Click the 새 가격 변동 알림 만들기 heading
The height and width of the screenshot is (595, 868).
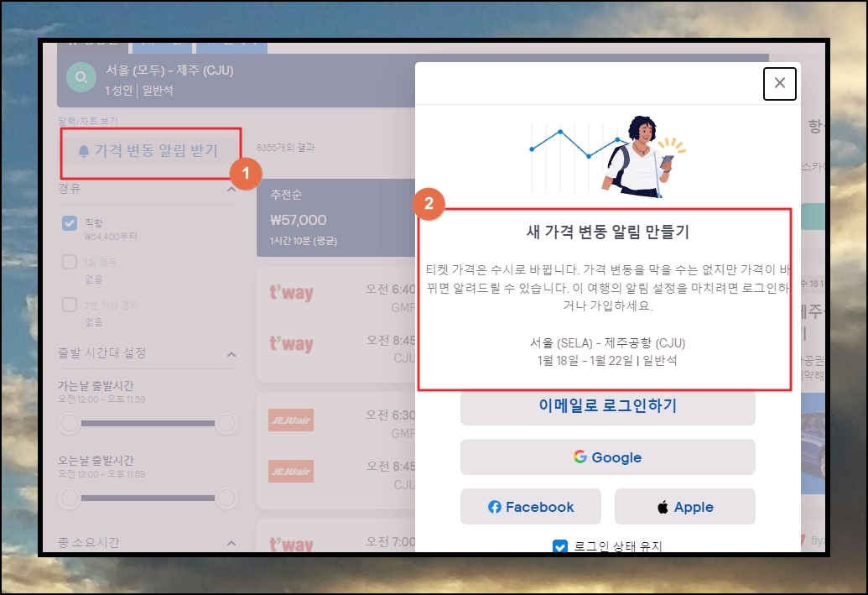[x=607, y=232]
